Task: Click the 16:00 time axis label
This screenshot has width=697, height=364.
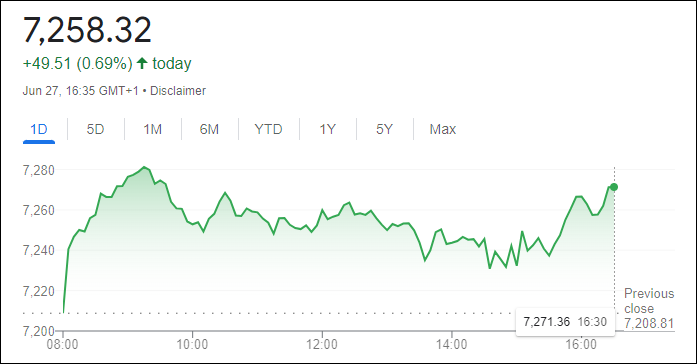Action: point(581,344)
